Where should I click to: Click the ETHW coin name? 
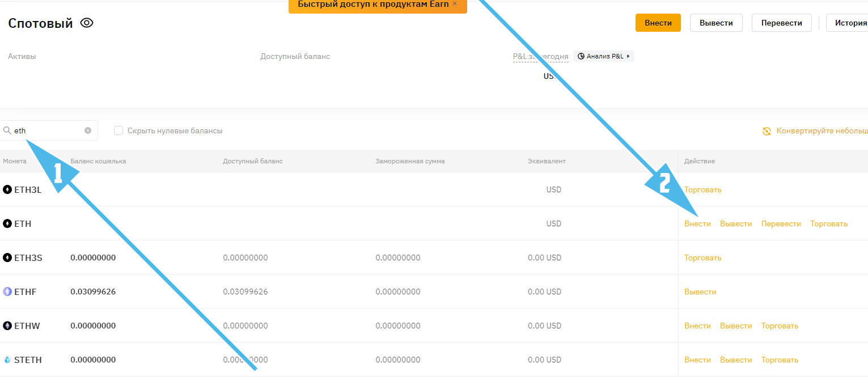[x=27, y=326]
